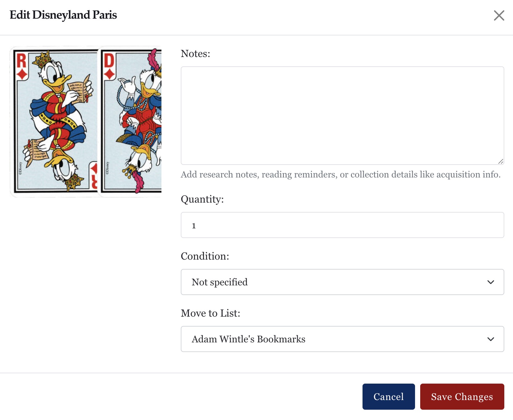Expand the Adam Wintle's Bookmarks list selector
This screenshot has width=513, height=420.
click(x=342, y=339)
